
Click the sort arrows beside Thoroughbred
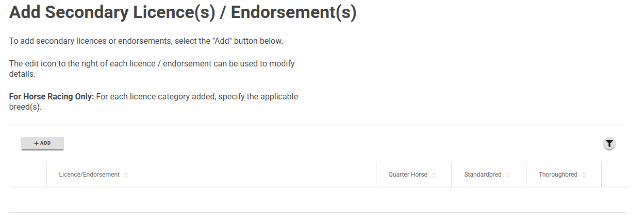pyautogui.click(x=584, y=175)
